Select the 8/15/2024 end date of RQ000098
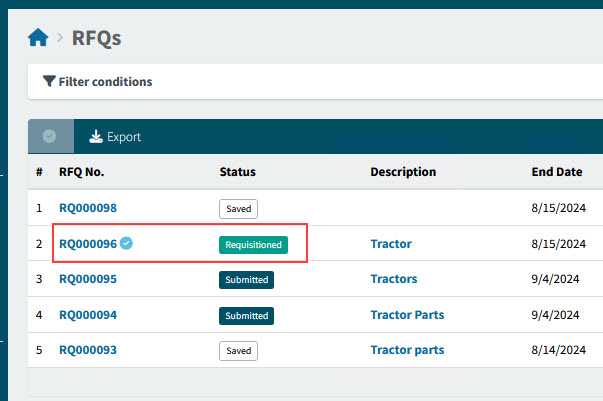 pos(558,208)
